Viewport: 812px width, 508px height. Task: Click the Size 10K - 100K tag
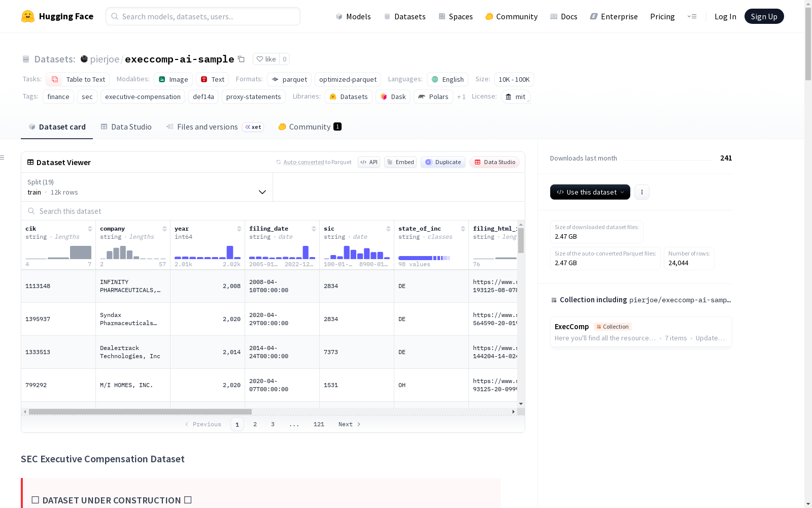pos(514,79)
